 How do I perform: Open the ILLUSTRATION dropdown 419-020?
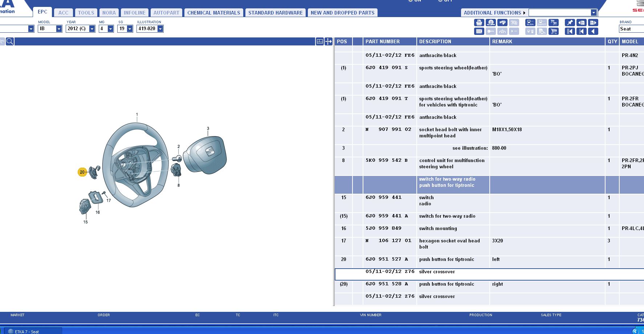tap(160, 29)
